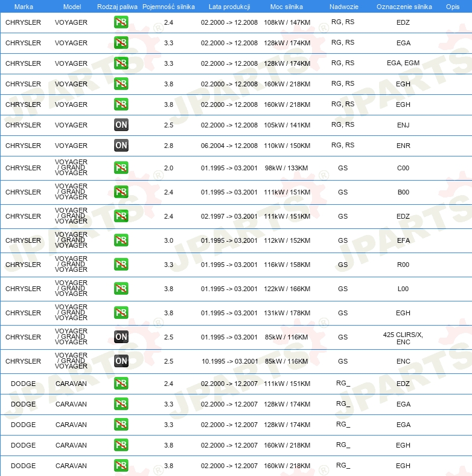The height and width of the screenshot is (476, 472).
Task: Click the Lata produkcji column header
Action: (x=229, y=6)
